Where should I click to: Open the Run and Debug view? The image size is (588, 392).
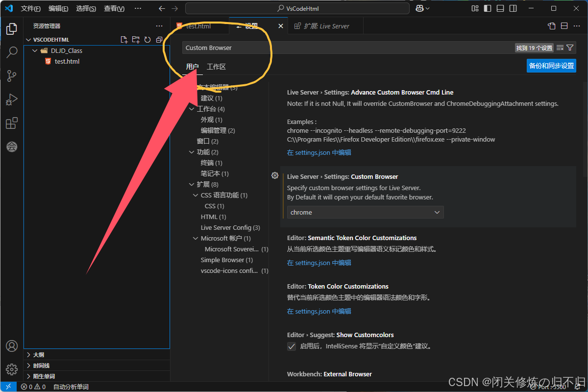click(x=12, y=99)
